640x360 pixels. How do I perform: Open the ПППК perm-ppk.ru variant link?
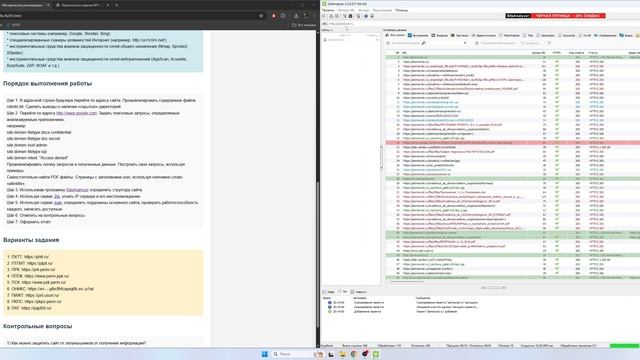47,276
